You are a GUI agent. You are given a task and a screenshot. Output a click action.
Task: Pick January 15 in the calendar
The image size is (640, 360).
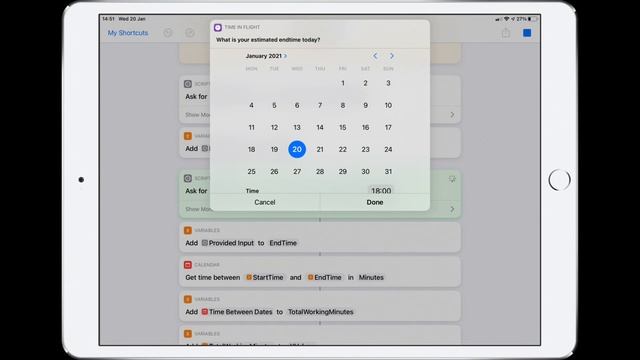pos(343,127)
